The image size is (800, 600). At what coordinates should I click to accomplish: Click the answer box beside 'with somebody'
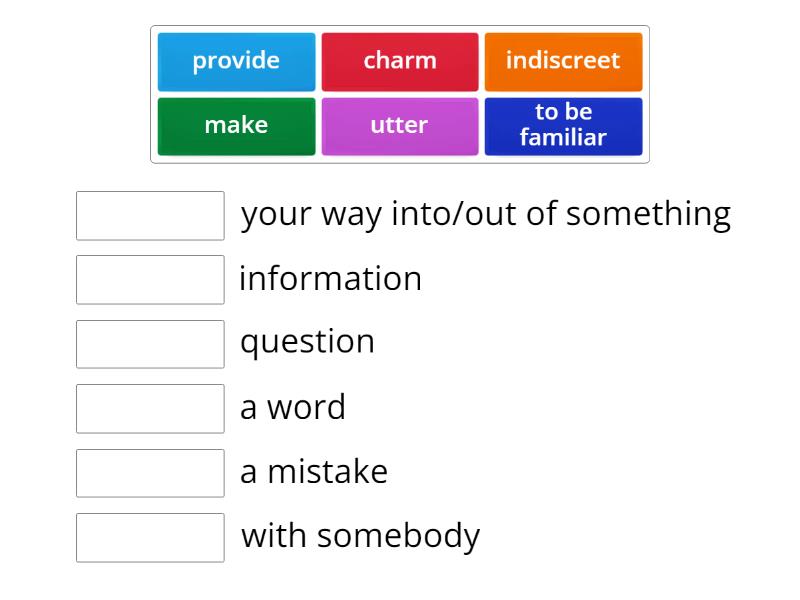(149, 538)
